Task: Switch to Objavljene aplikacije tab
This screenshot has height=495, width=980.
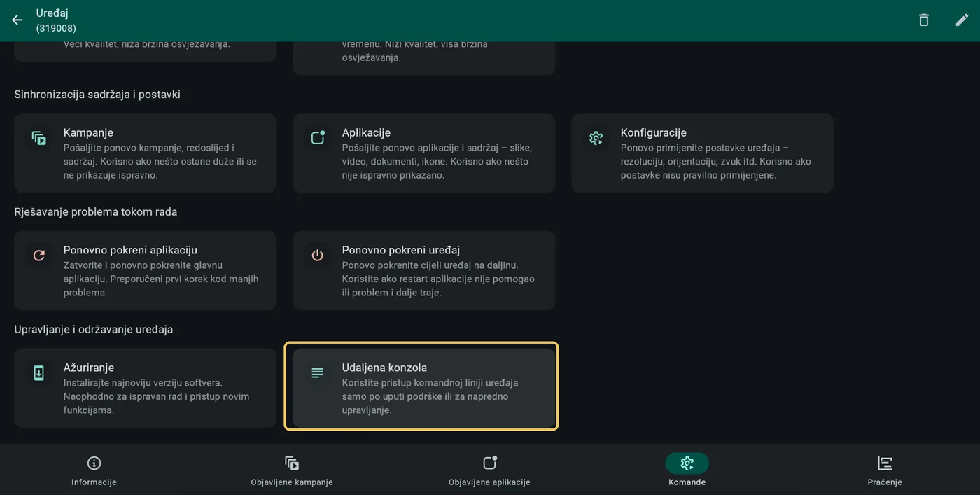Action: coord(489,470)
